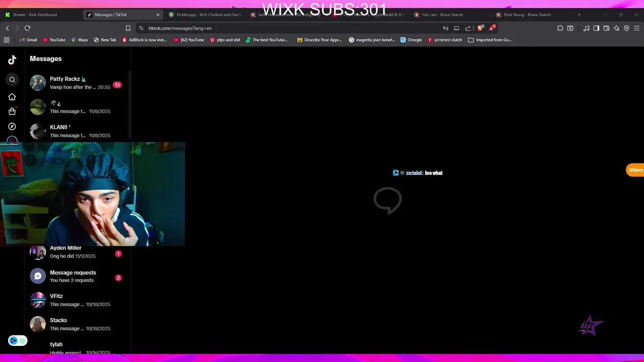The image size is (644, 362).
Task: Open the pfps and shit bookmark
Action: click(225, 40)
